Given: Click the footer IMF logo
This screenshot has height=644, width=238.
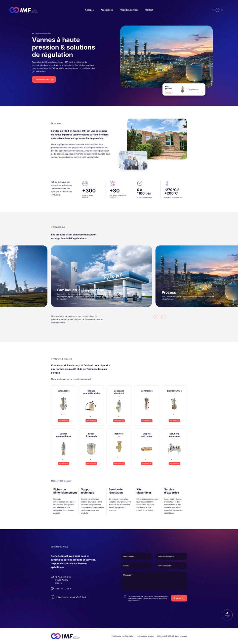Looking at the screenshot, I should [65, 636].
